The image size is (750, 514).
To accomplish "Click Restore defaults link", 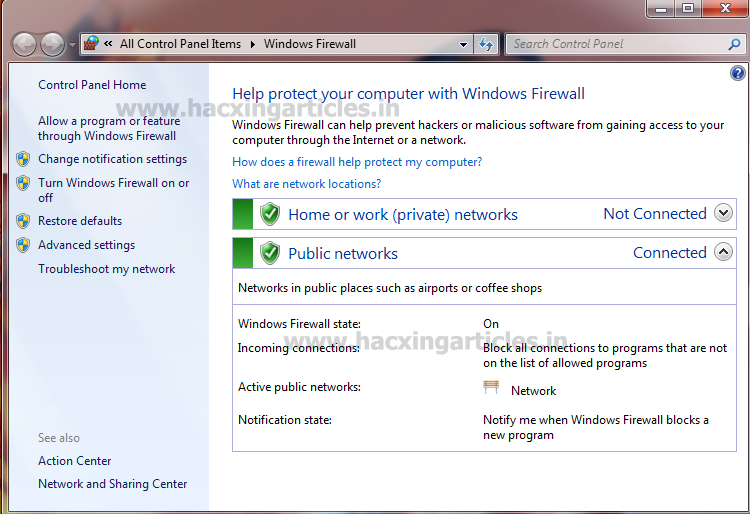I will coord(80,221).
